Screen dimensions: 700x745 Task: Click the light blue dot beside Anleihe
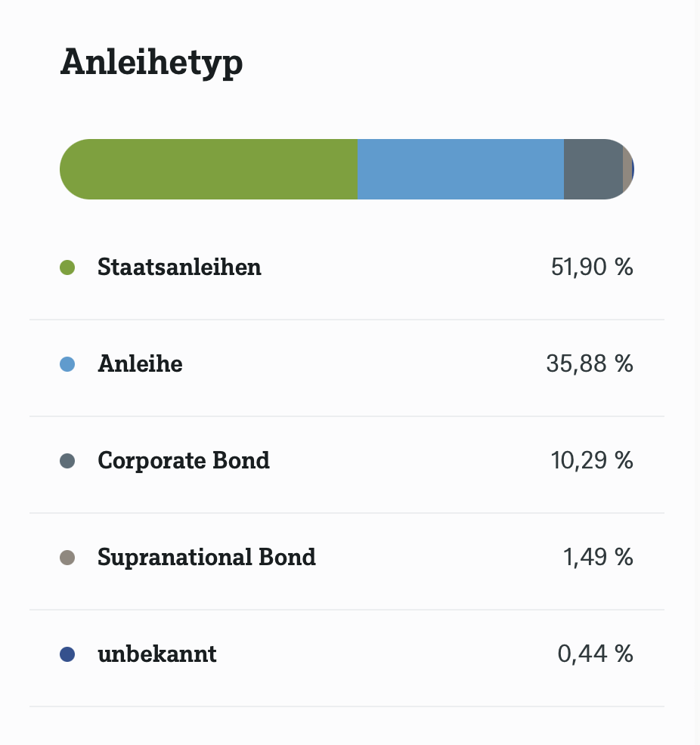pyautogui.click(x=67, y=364)
